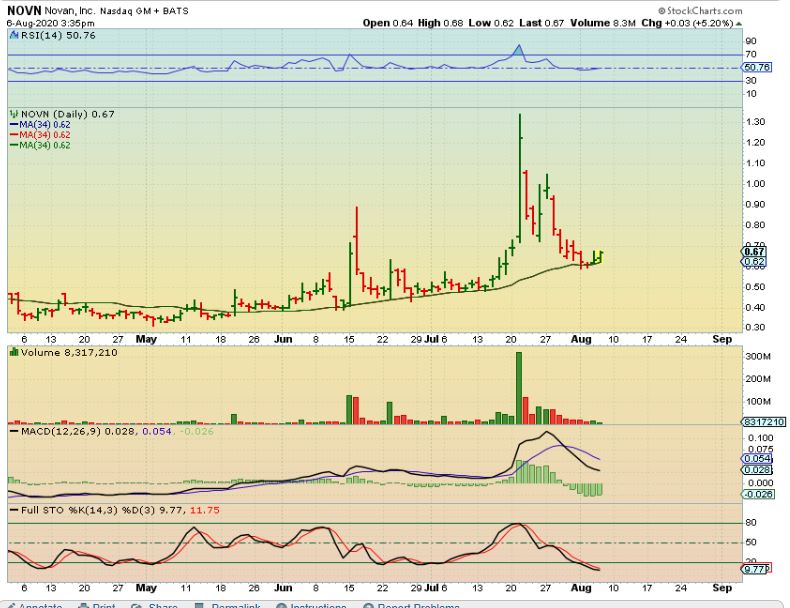Click the StockCharts.com watermark
The height and width of the screenshot is (608, 790).
tap(700, 11)
